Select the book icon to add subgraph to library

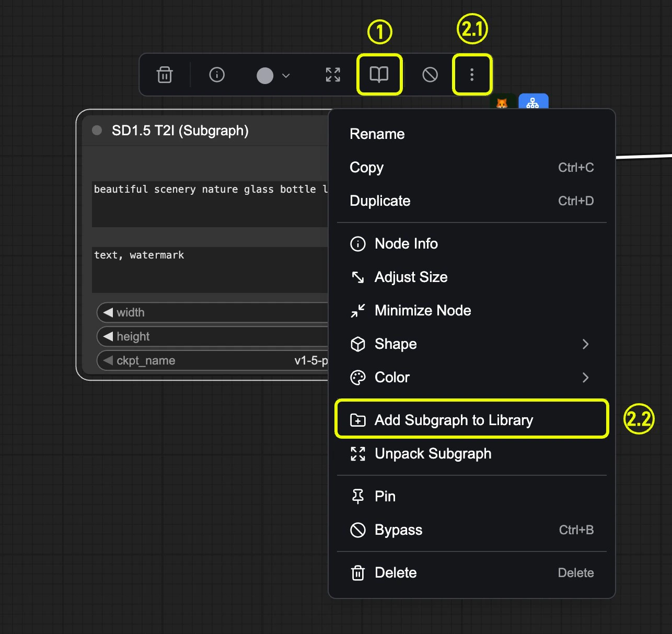click(x=379, y=75)
